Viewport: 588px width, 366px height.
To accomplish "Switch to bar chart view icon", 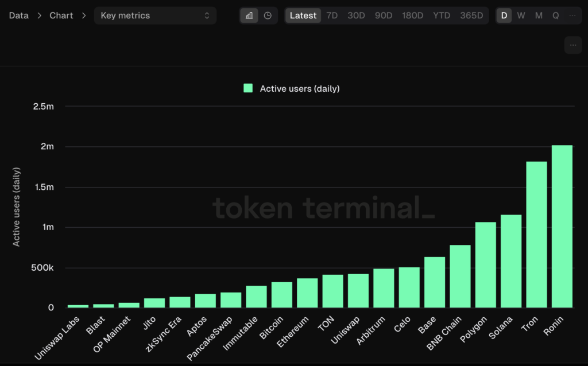I will pyautogui.click(x=249, y=15).
